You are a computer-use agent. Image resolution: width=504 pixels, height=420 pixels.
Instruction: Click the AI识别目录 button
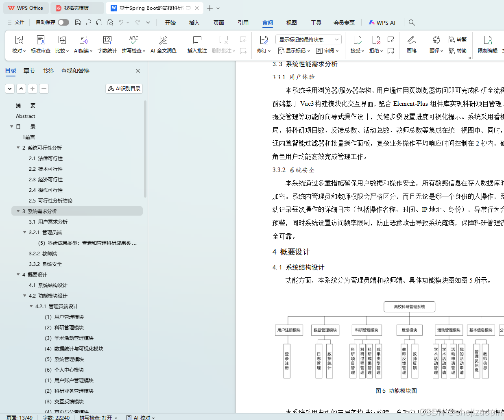coord(124,88)
